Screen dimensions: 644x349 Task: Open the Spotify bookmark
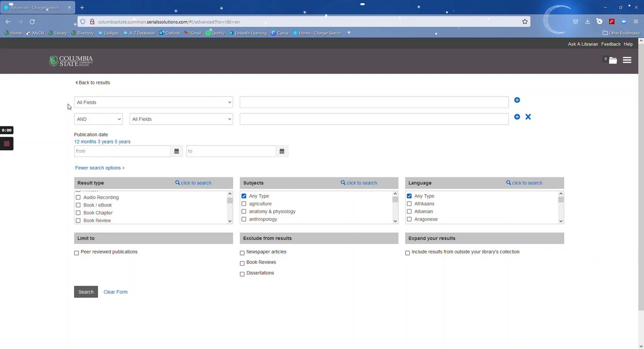[215, 33]
